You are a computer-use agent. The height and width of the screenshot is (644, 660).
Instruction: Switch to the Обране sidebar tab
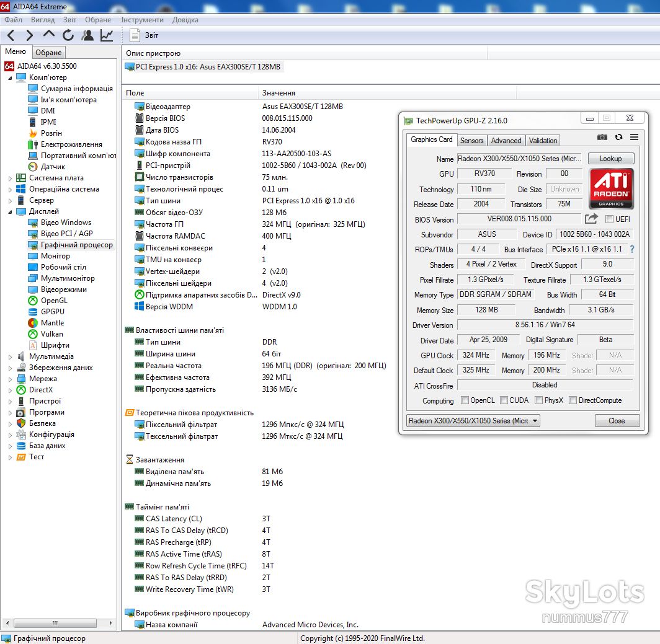pos(48,53)
